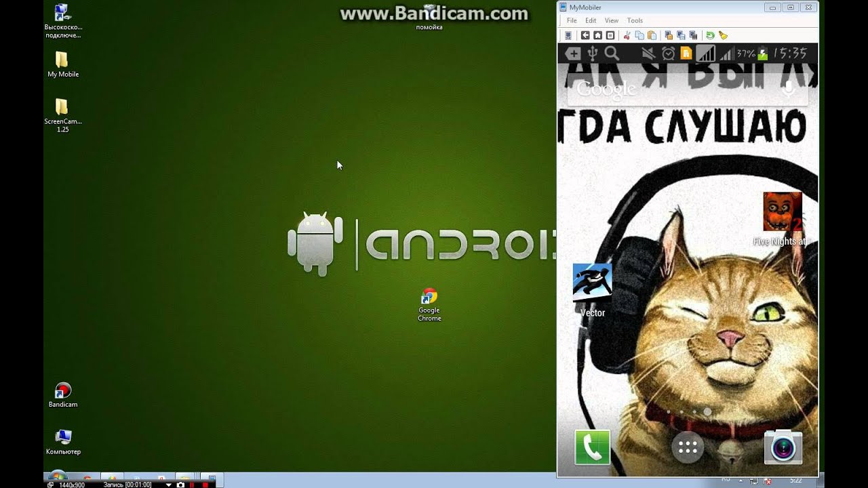This screenshot has width=868, height=488.
Task: Click the green rotate screen icon
Action: pyautogui.click(x=710, y=35)
